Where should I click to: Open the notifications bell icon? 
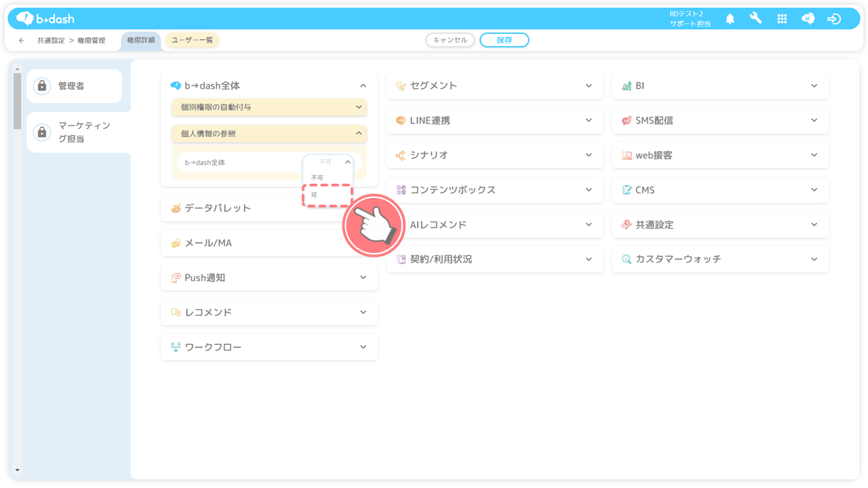[730, 19]
